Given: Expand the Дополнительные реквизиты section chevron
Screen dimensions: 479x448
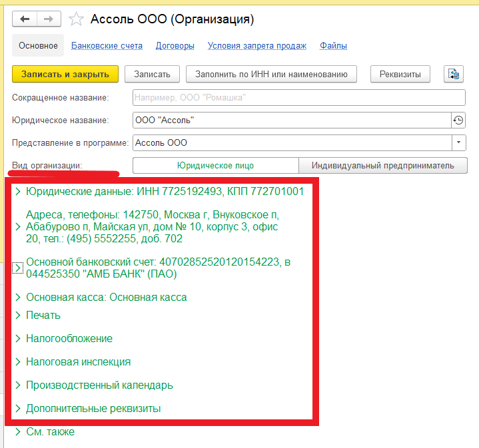Looking at the screenshot, I should [18, 408].
